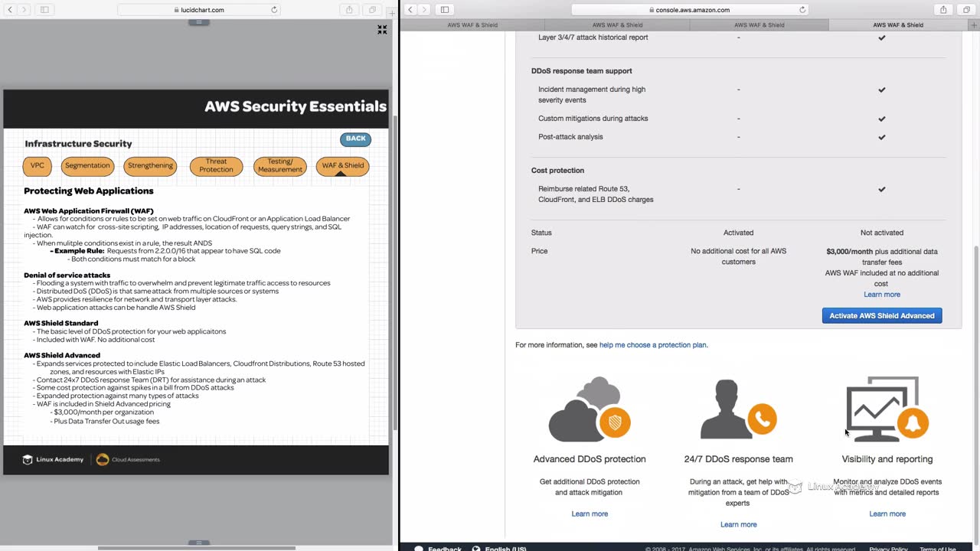This screenshot has width=980, height=551.
Task: Click the 'AWS Security Essentials' slide title
Action: tap(296, 106)
